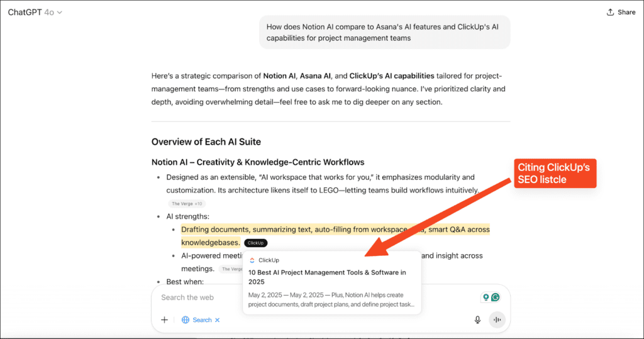
Task: Click the Share button label
Action: (626, 12)
